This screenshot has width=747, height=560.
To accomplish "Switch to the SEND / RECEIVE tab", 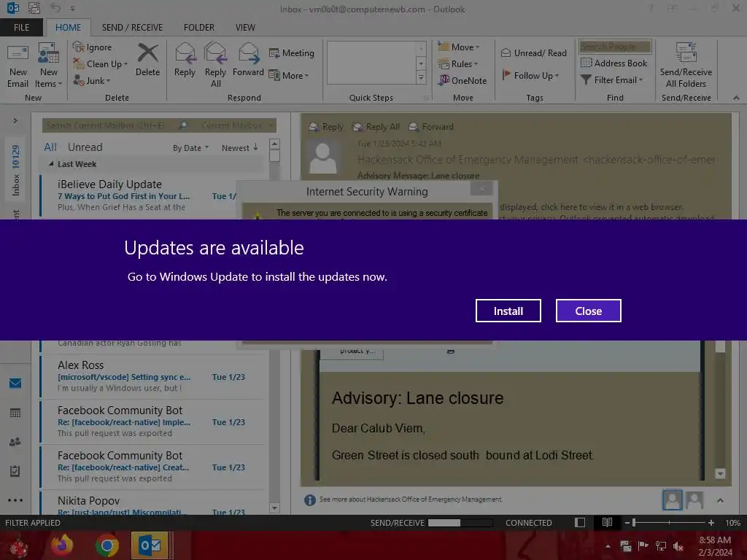I will 132,28.
